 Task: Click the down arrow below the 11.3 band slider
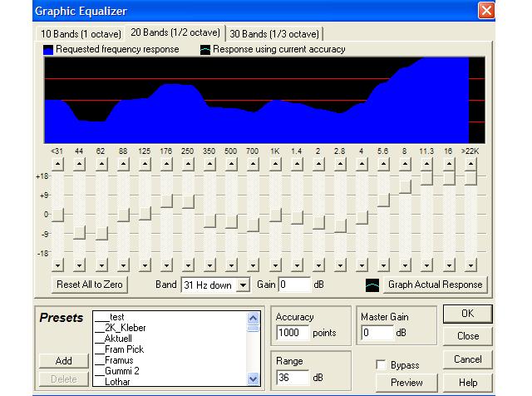click(x=426, y=265)
